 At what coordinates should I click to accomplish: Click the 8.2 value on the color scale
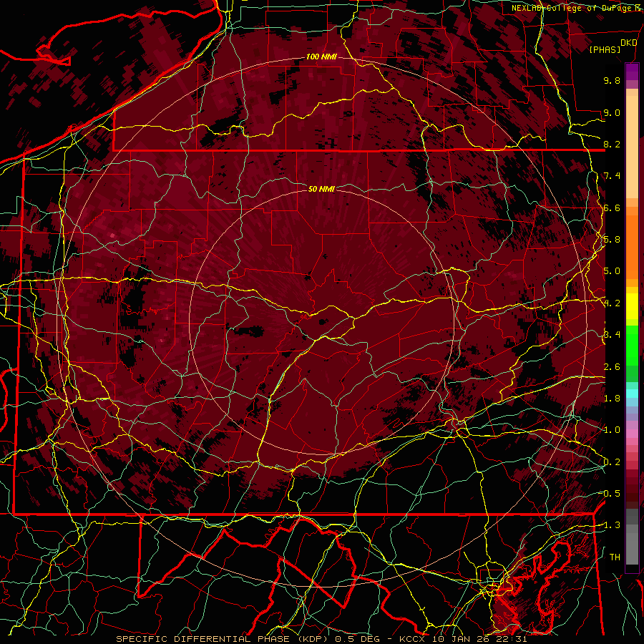[612, 144]
